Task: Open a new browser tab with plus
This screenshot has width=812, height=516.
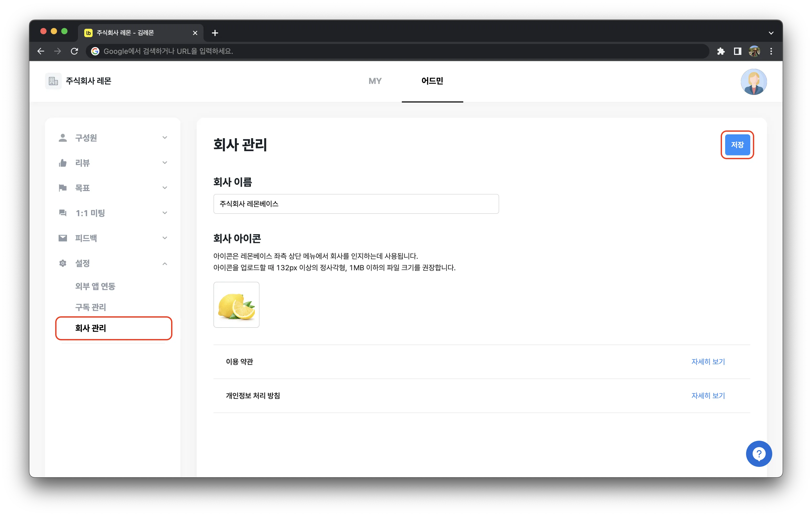Action: 215,33
